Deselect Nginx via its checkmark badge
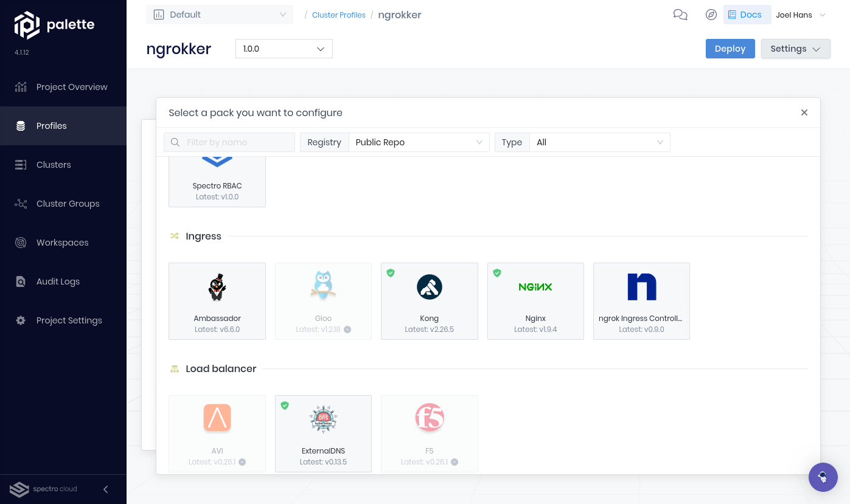850x504 pixels. click(x=496, y=273)
